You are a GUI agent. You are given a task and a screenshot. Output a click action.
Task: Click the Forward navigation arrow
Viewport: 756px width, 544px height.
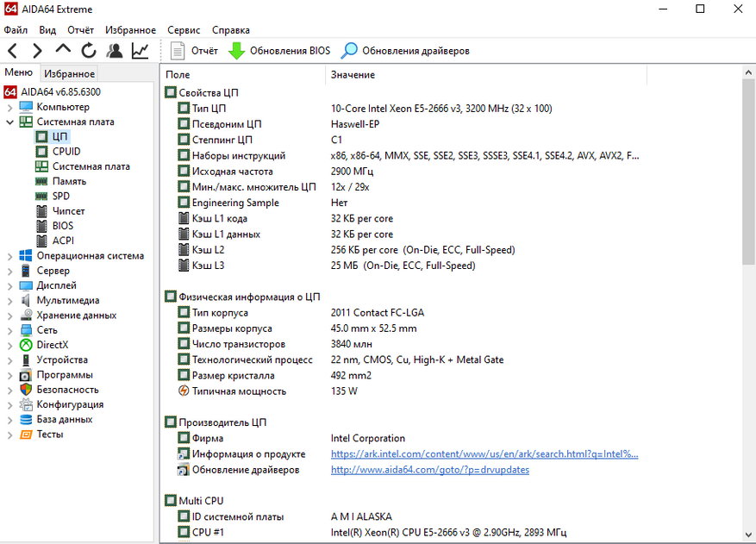click(x=37, y=51)
